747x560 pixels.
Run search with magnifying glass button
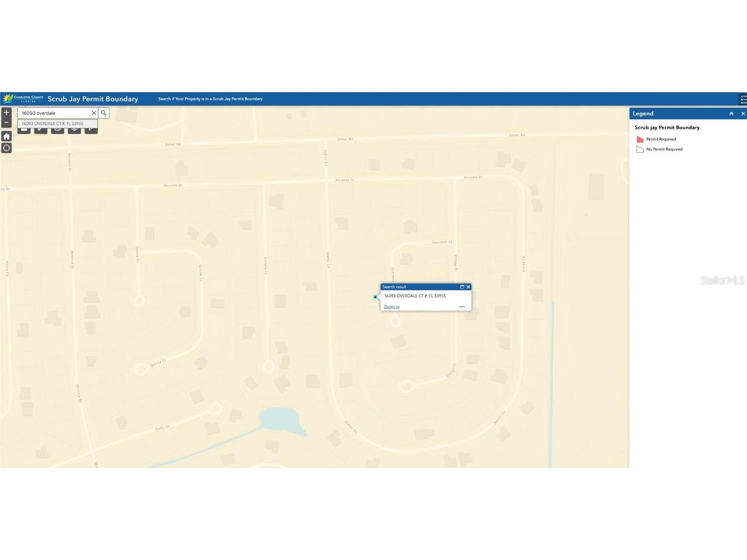coord(103,113)
